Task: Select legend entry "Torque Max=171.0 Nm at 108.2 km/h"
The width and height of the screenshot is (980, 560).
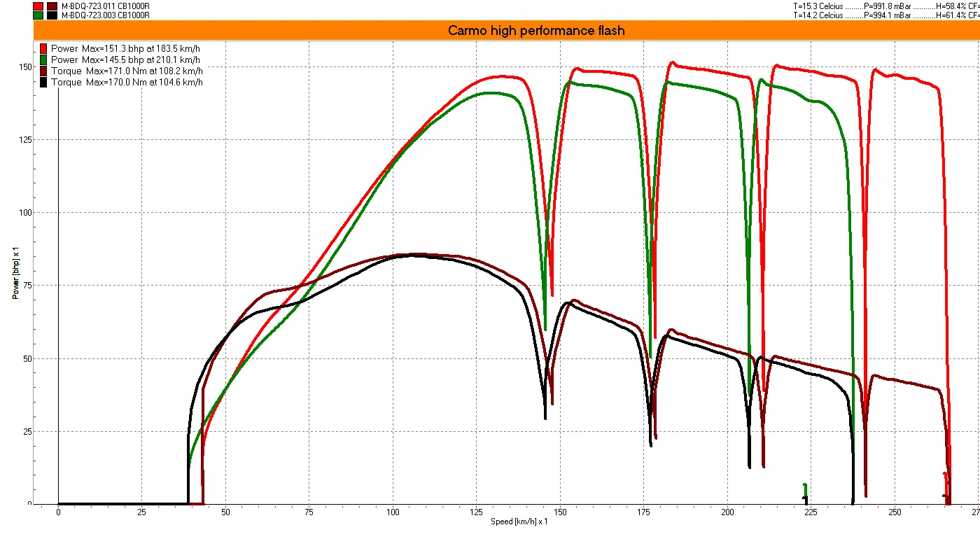Action: (x=127, y=71)
